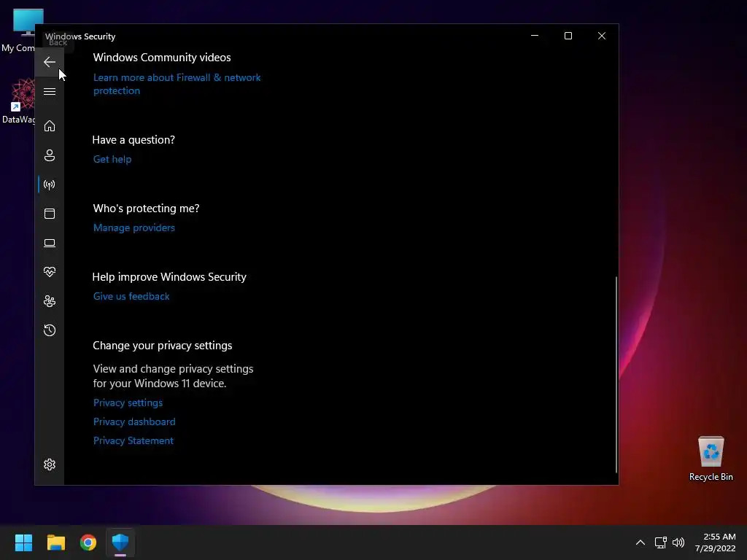Click the Change your privacy settings heading
747x560 pixels.
pyautogui.click(x=162, y=345)
